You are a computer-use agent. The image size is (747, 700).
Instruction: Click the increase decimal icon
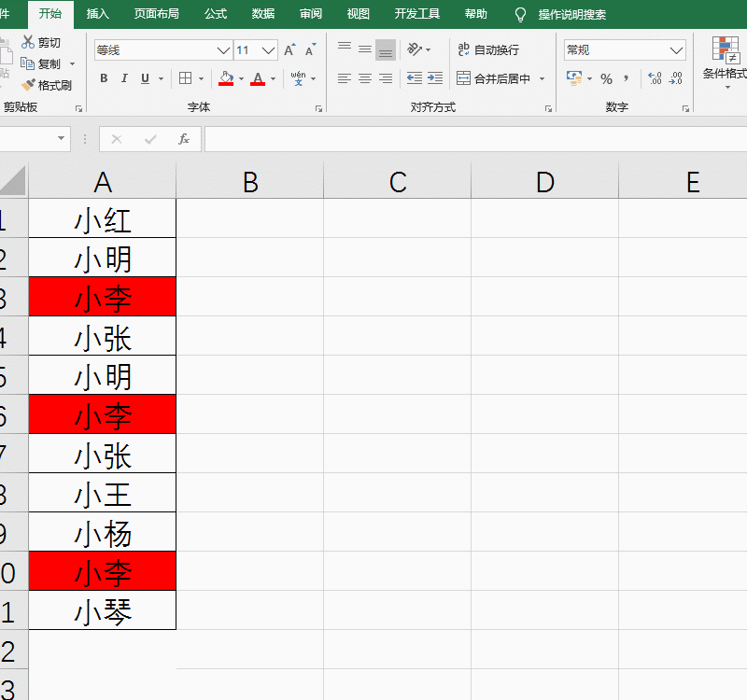tap(655, 78)
